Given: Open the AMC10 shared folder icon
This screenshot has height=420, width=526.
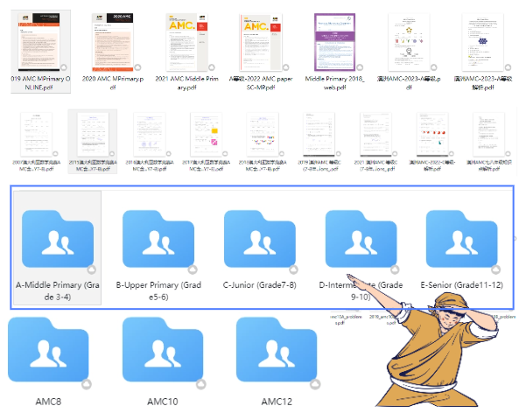Looking at the screenshot, I should click(x=163, y=349).
